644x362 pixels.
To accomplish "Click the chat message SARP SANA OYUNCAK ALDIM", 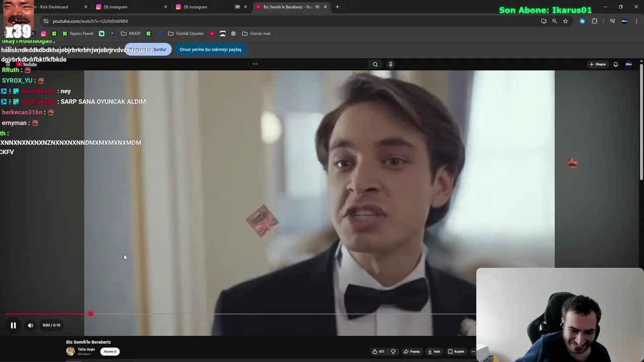I will tap(103, 102).
